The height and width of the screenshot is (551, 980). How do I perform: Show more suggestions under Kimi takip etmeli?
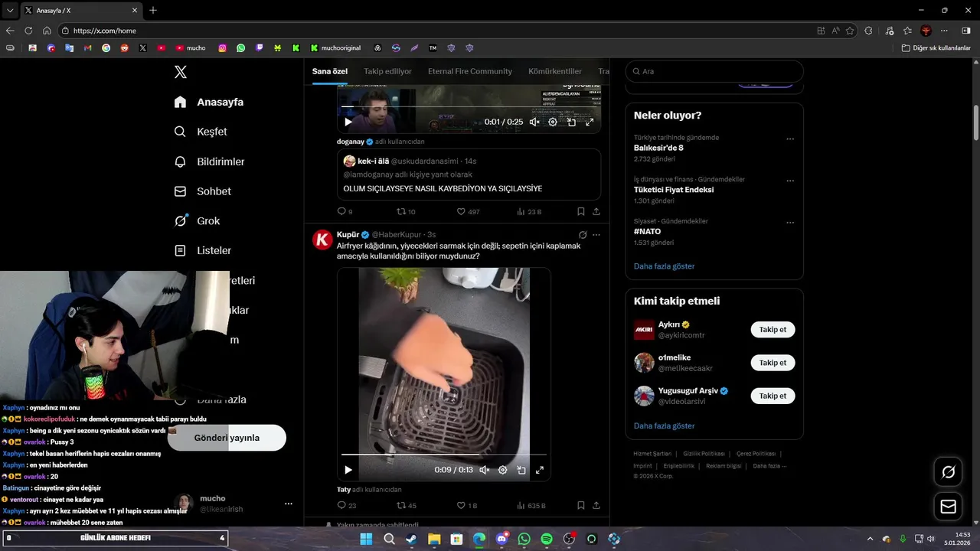tap(664, 425)
